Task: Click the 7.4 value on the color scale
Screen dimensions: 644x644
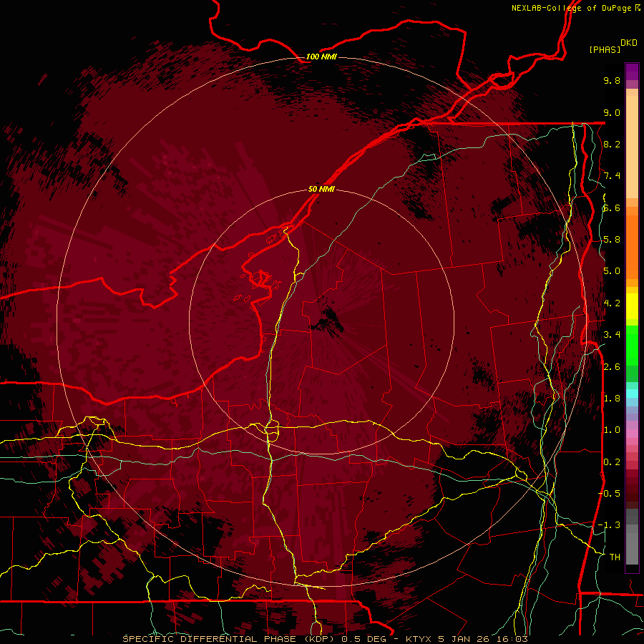Action: point(612,176)
